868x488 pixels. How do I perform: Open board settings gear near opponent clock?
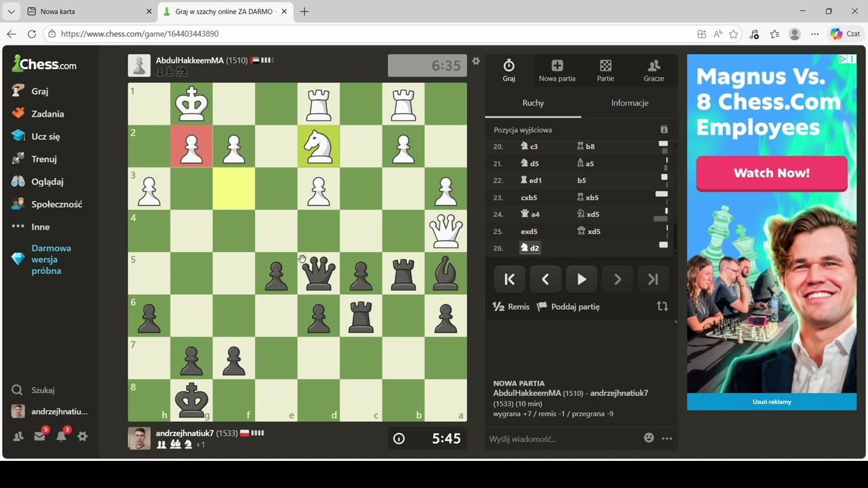(476, 61)
